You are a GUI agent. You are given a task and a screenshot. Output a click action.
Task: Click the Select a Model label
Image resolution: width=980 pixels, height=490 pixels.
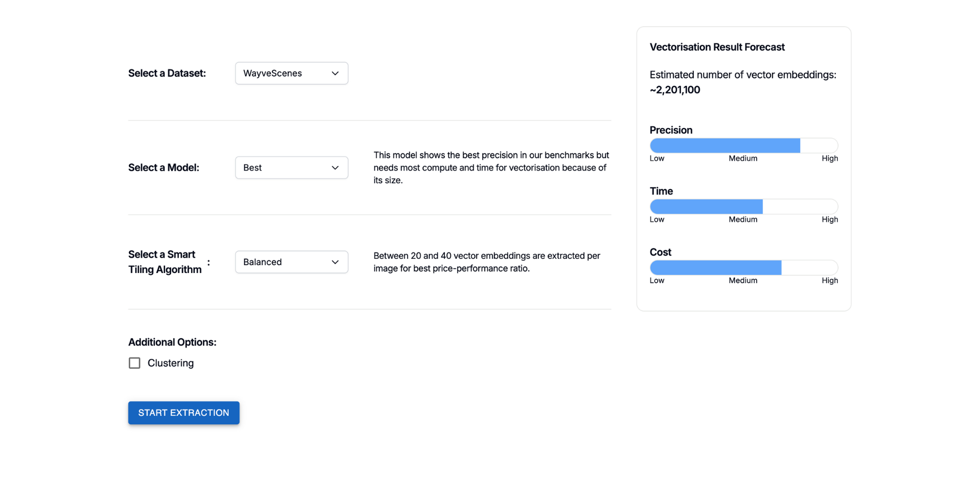(164, 168)
